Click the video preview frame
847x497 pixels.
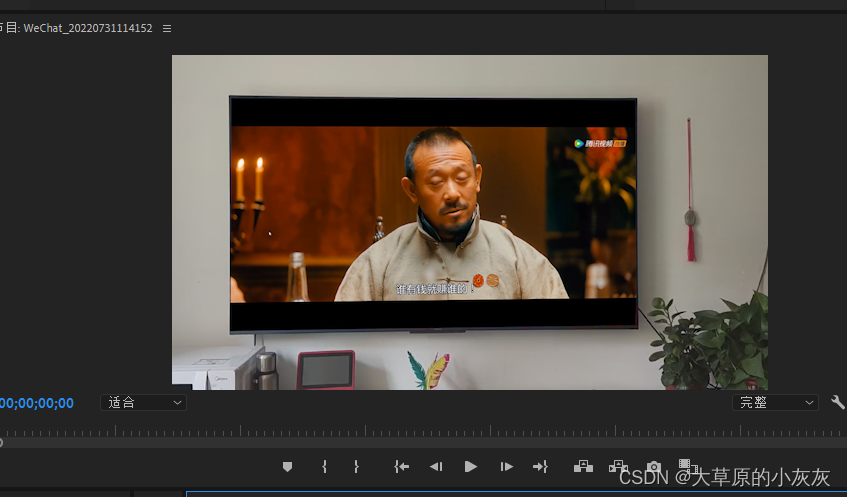pos(470,222)
